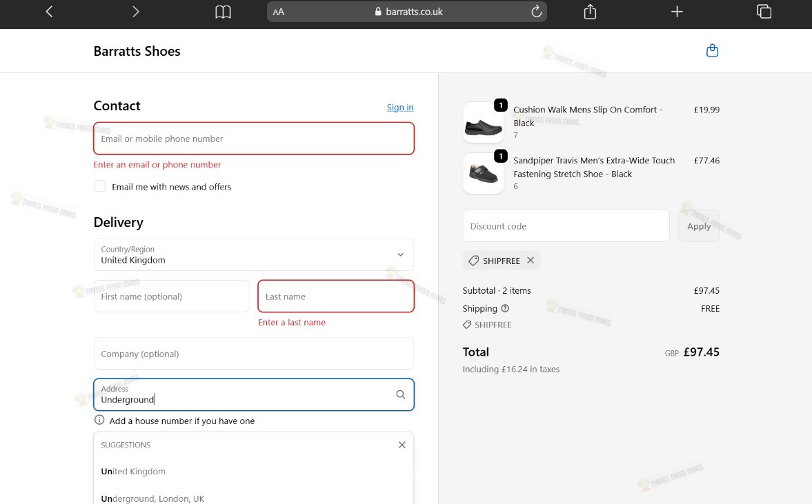Click the address search magnifier icon
The width and height of the screenshot is (812, 504).
click(x=401, y=394)
